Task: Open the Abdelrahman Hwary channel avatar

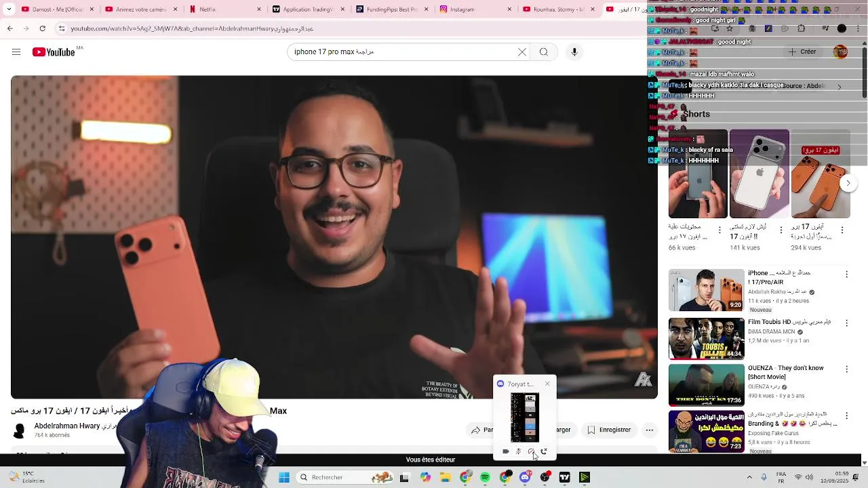Action: (x=20, y=430)
